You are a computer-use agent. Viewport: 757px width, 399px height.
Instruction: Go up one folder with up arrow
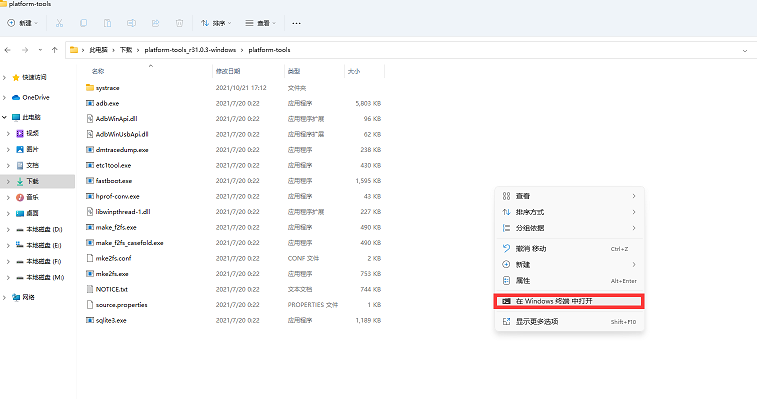tap(55, 50)
